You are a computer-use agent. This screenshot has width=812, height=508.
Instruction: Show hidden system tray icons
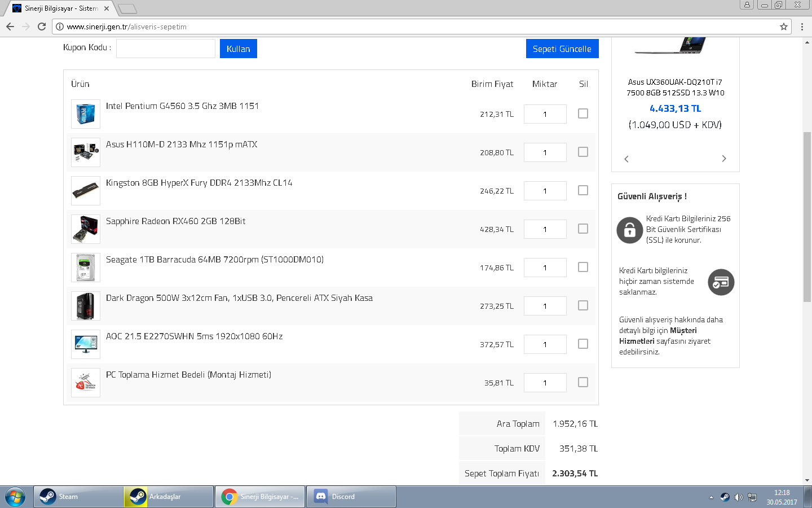point(711,497)
